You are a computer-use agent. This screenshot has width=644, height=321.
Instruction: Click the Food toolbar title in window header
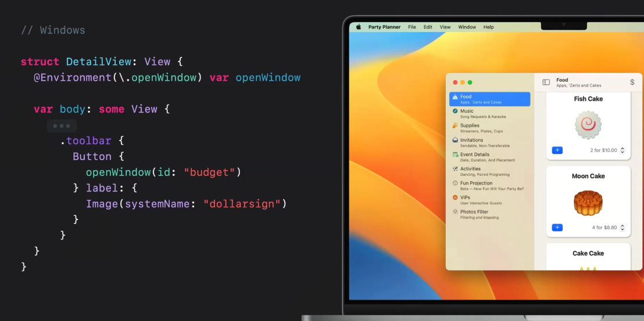562,80
